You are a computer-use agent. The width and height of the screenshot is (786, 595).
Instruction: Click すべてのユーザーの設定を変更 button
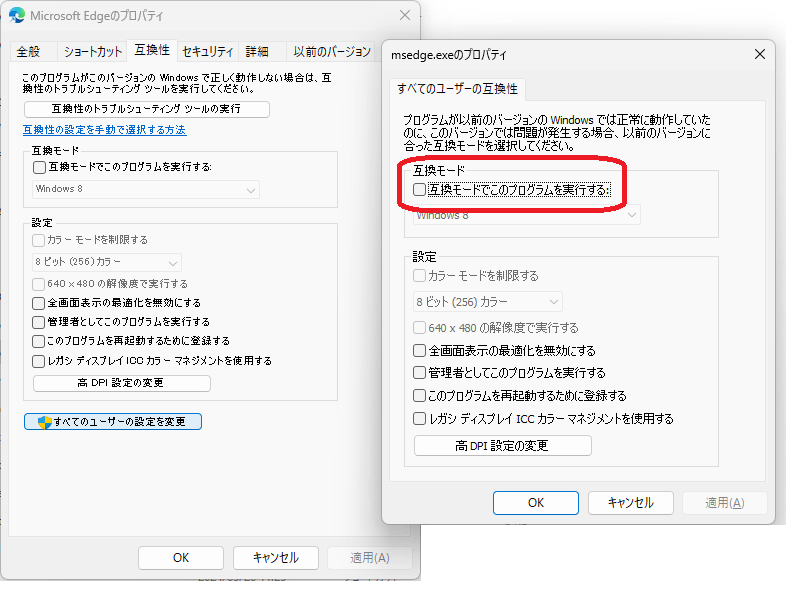[x=113, y=422]
